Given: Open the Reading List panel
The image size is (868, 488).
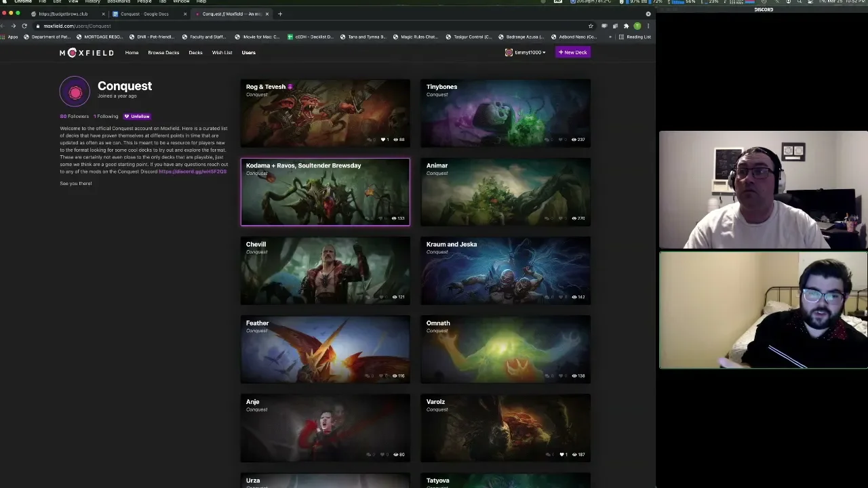Looking at the screenshot, I should click(635, 37).
